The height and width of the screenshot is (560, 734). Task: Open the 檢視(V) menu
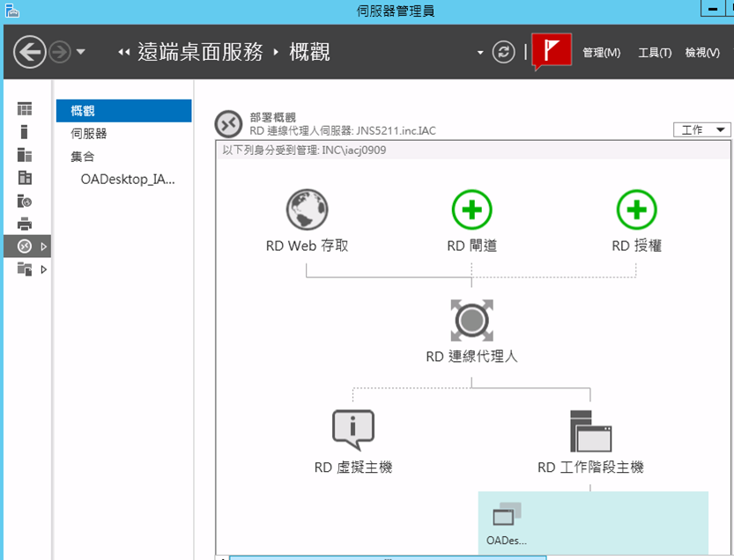tap(702, 53)
